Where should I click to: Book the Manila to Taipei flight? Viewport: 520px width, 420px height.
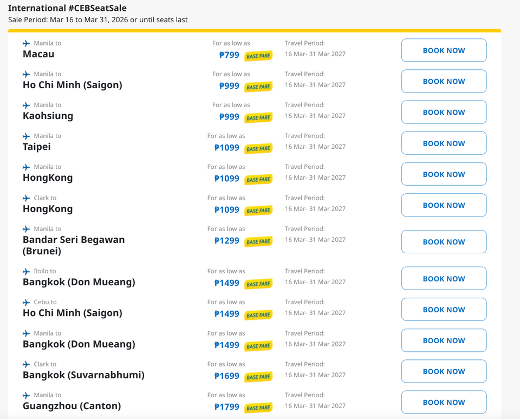click(444, 143)
